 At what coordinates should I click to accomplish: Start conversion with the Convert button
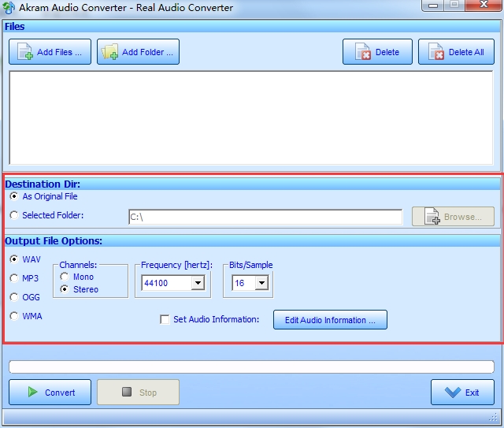click(50, 393)
